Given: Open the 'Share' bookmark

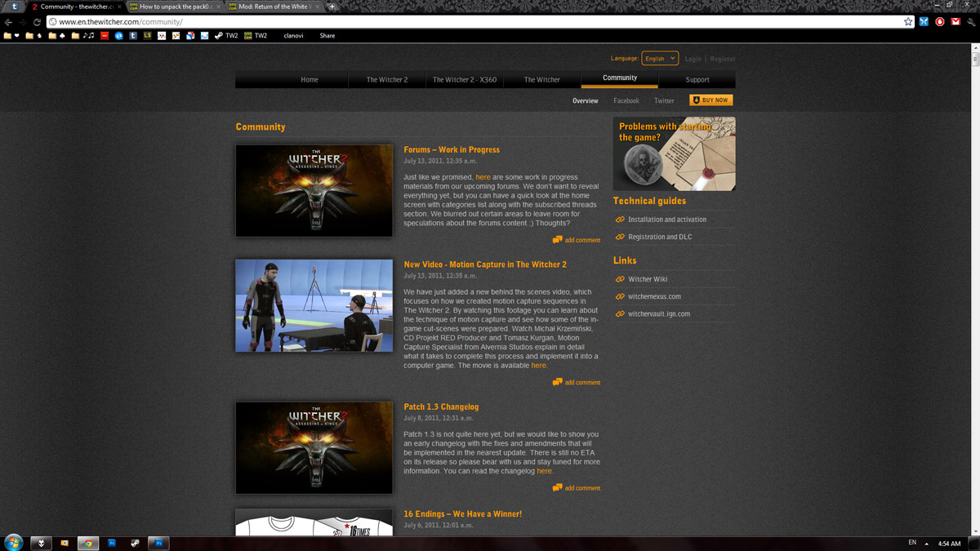Looking at the screenshot, I should [x=327, y=36].
